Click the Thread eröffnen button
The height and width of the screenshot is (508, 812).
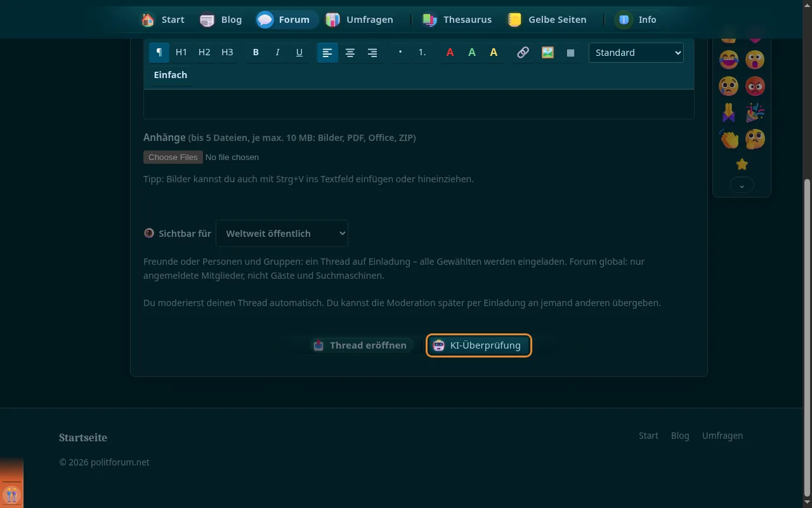tap(360, 345)
